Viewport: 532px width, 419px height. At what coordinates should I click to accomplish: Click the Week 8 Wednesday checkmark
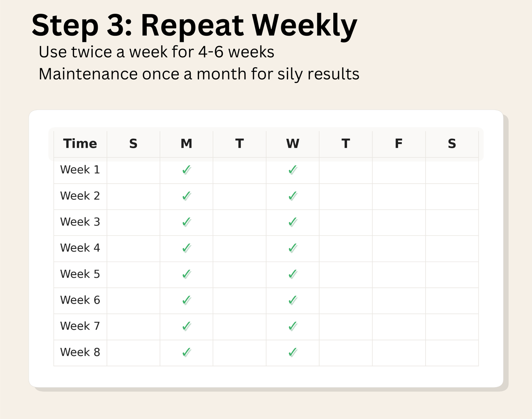[293, 353]
